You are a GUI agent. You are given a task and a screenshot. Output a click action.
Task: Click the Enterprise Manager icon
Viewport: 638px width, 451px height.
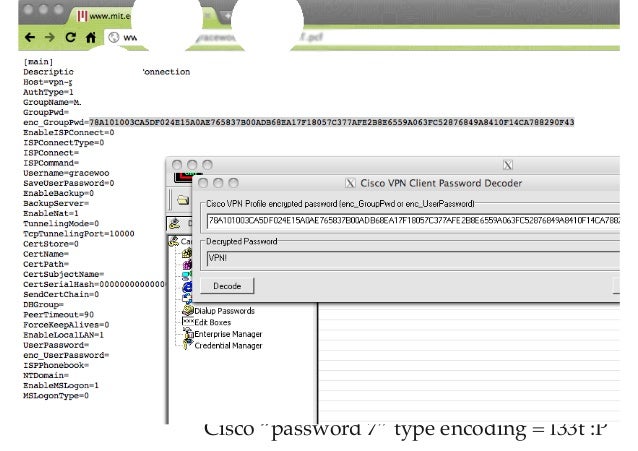pos(188,334)
